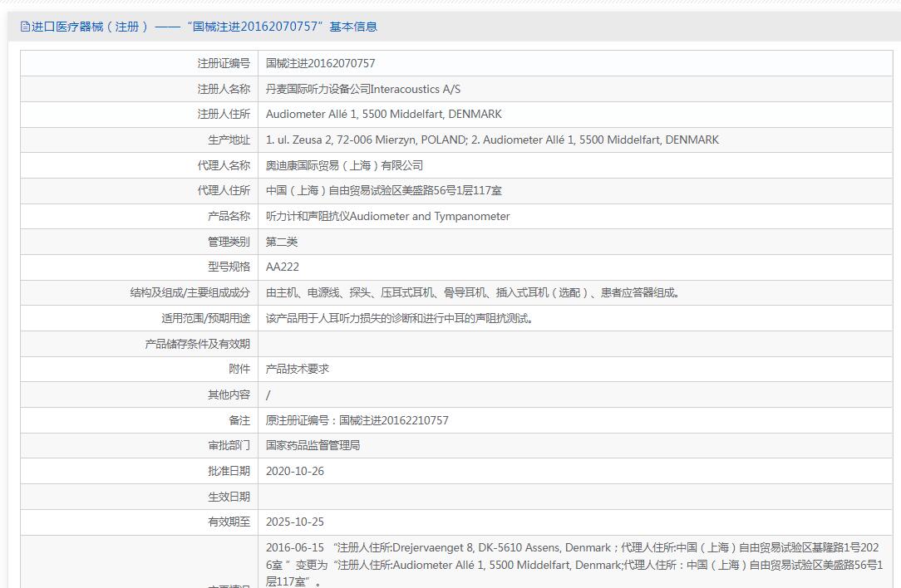Select the 审批部门 label
This screenshot has width=901, height=588.
click(229, 446)
